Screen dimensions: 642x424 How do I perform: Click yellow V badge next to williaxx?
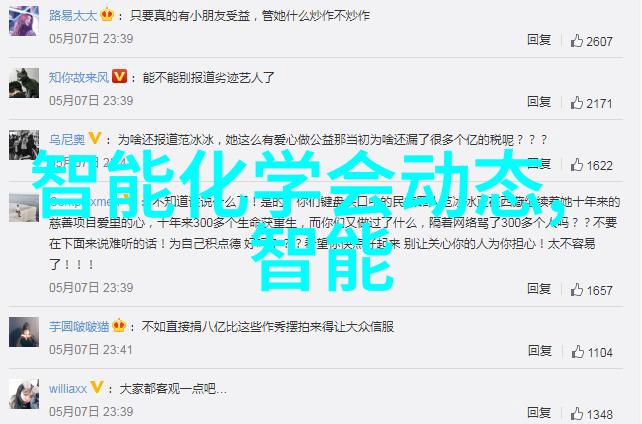click(97, 387)
